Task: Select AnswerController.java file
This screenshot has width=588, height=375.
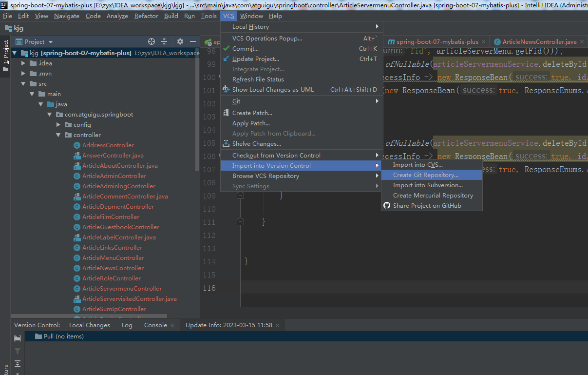Action: click(x=113, y=156)
